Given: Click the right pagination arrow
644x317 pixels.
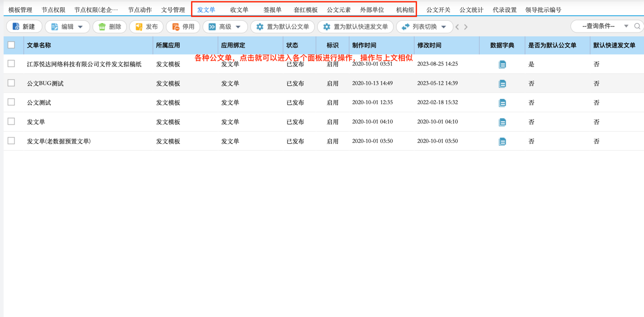Looking at the screenshot, I should pyautogui.click(x=465, y=26).
